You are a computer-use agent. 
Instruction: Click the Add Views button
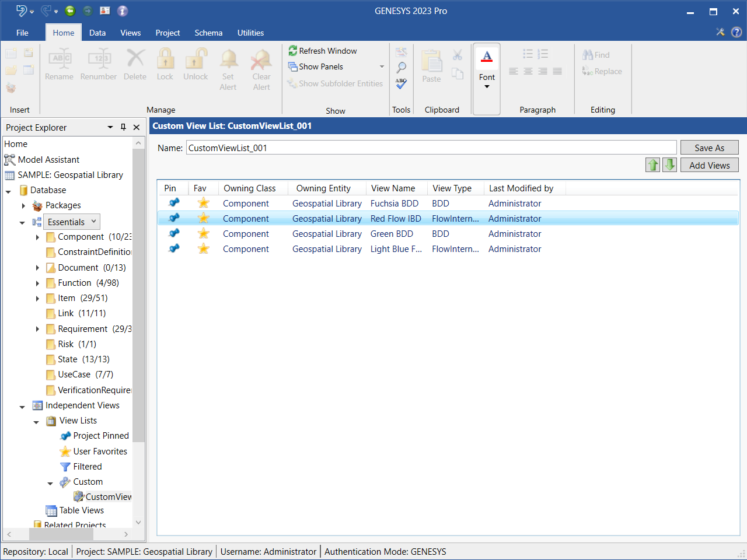click(709, 165)
